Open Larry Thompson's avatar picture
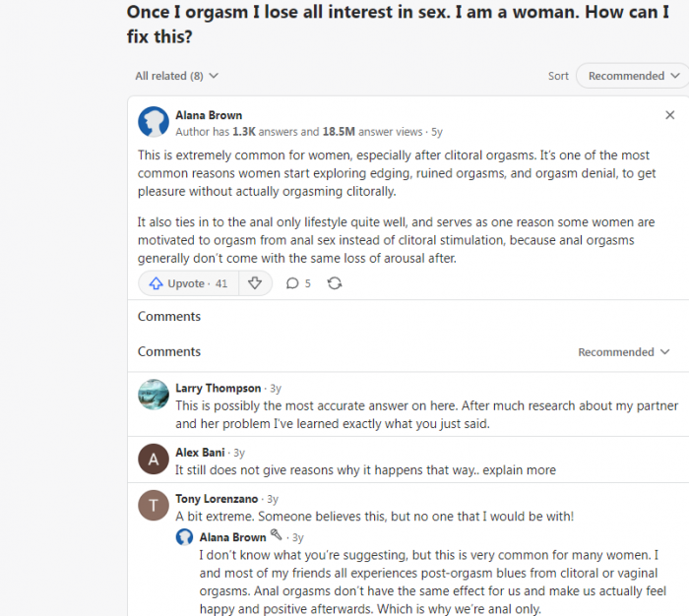Viewport: 689px width, 616px height. 153,394
